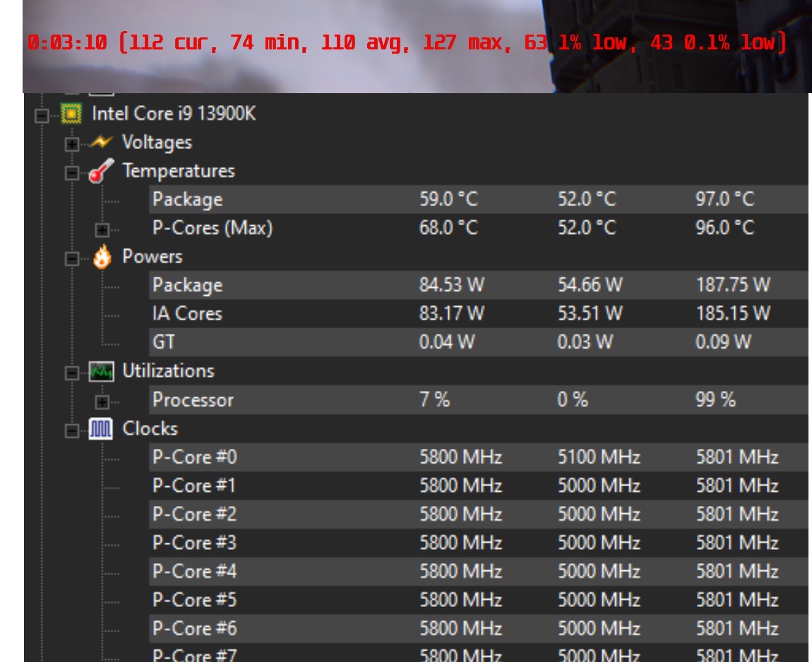The width and height of the screenshot is (812, 662).
Task: Select the Processor utilization row
Action: click(479, 399)
